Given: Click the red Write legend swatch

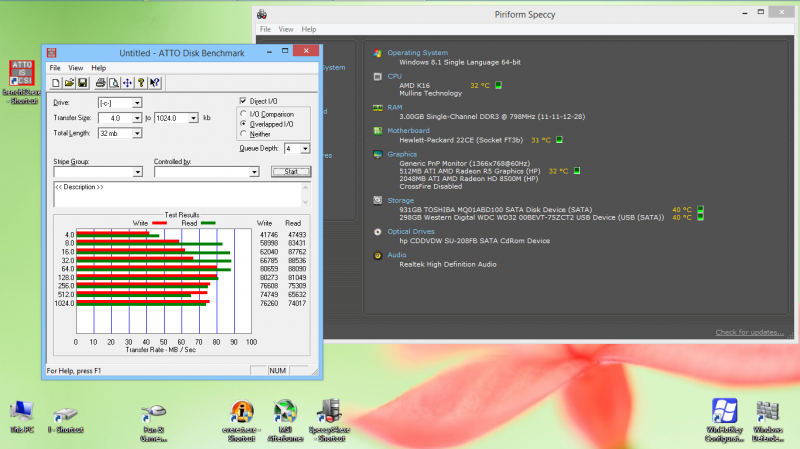Looking at the screenshot, I should 159,224.
